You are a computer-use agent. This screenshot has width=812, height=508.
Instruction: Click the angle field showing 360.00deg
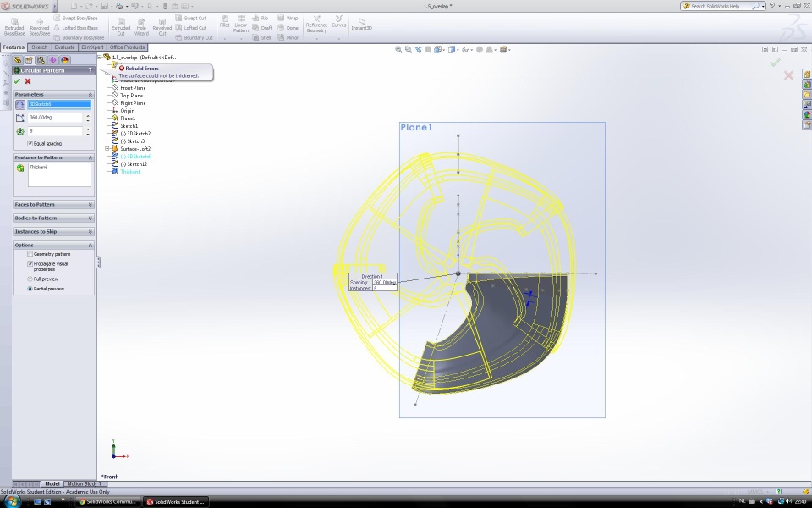[56, 118]
